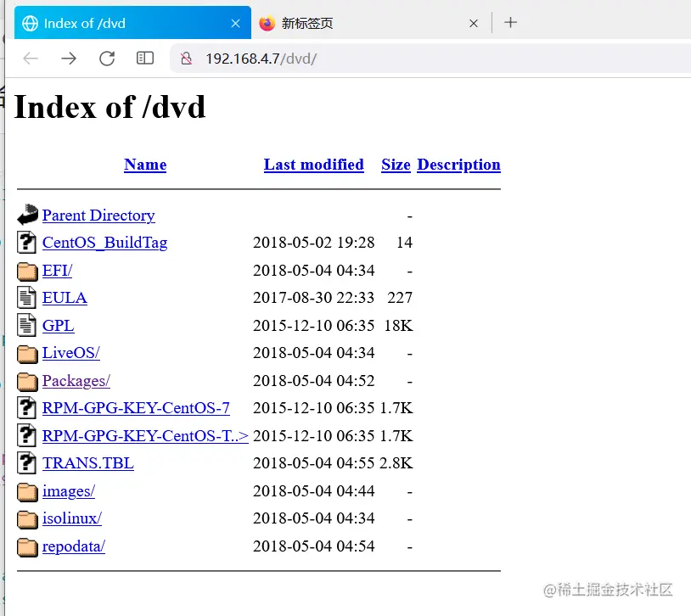Click the address bar showing 192.168.4.7/dvd/

click(x=432, y=59)
